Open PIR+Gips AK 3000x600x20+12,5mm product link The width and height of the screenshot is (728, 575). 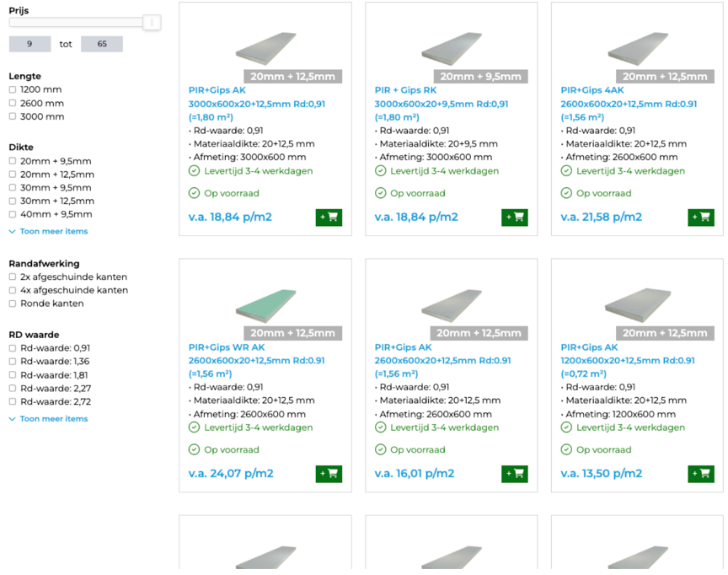point(257,104)
